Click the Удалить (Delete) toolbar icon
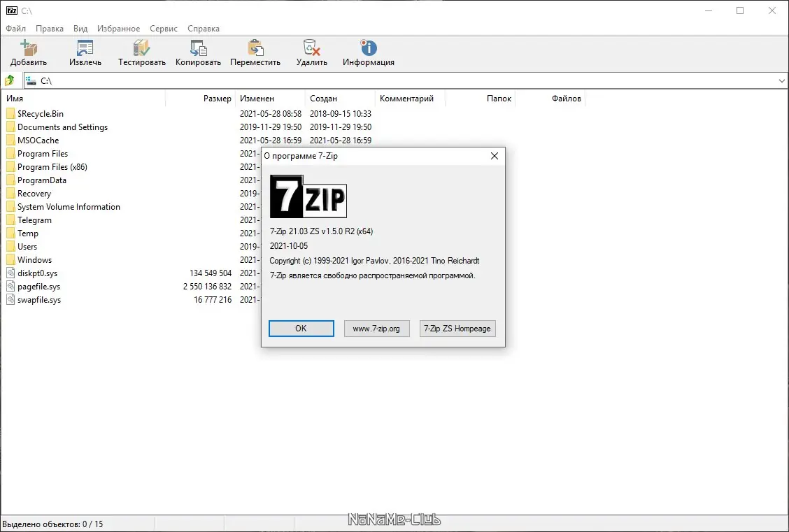 (x=311, y=48)
